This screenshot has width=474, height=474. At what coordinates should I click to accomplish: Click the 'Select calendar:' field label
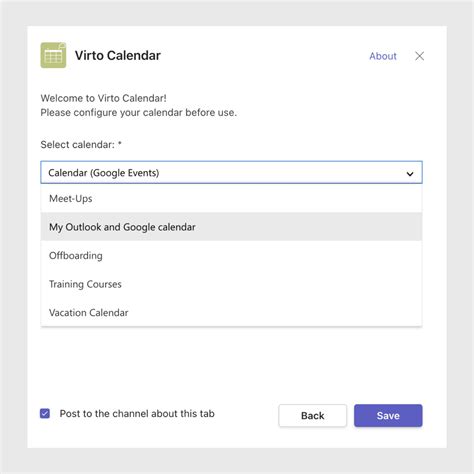[x=77, y=145]
